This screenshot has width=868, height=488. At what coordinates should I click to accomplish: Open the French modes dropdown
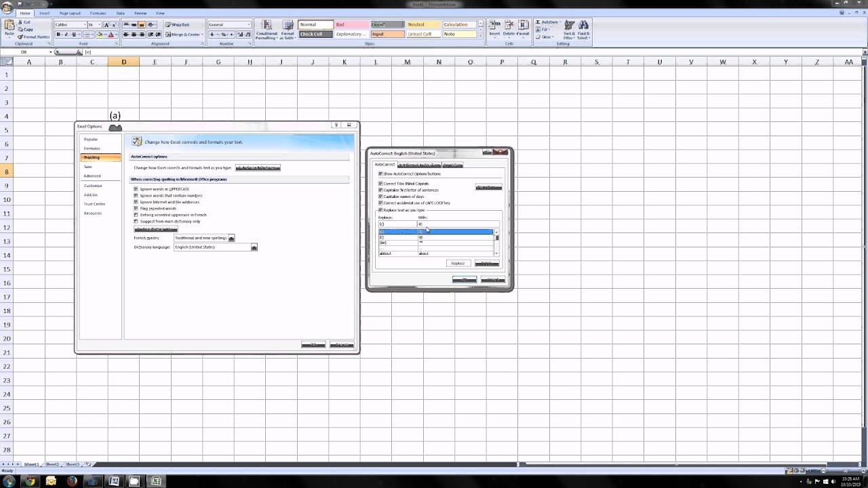click(x=231, y=238)
